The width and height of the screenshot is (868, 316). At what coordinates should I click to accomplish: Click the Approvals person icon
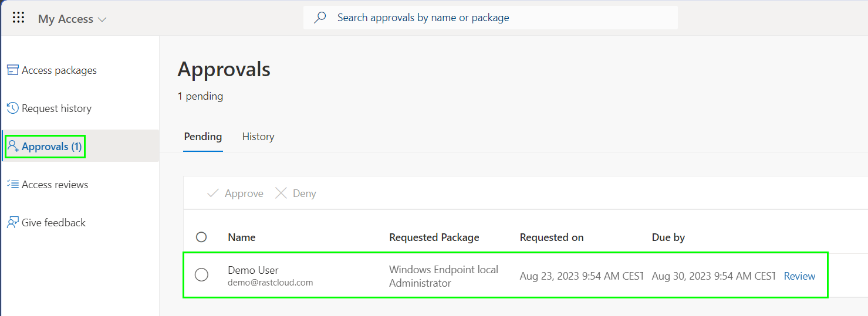click(13, 147)
